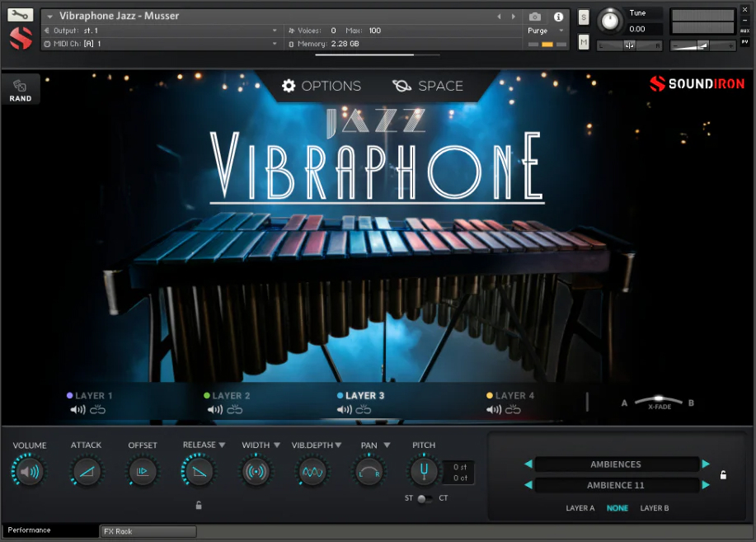Image resolution: width=756 pixels, height=542 pixels.
Task: Switch to the FX Rack tab
Action: (x=148, y=531)
